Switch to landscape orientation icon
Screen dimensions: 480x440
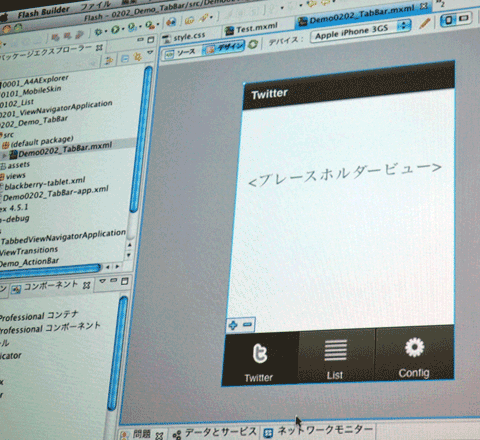coord(463,18)
